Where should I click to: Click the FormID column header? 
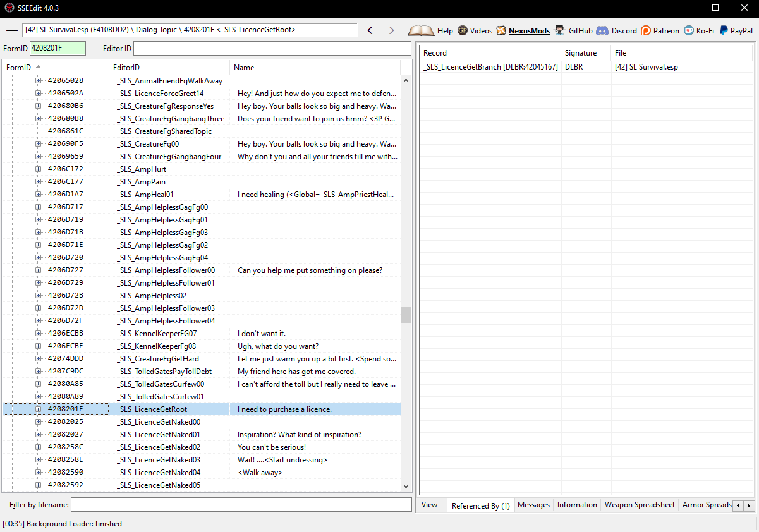56,68
